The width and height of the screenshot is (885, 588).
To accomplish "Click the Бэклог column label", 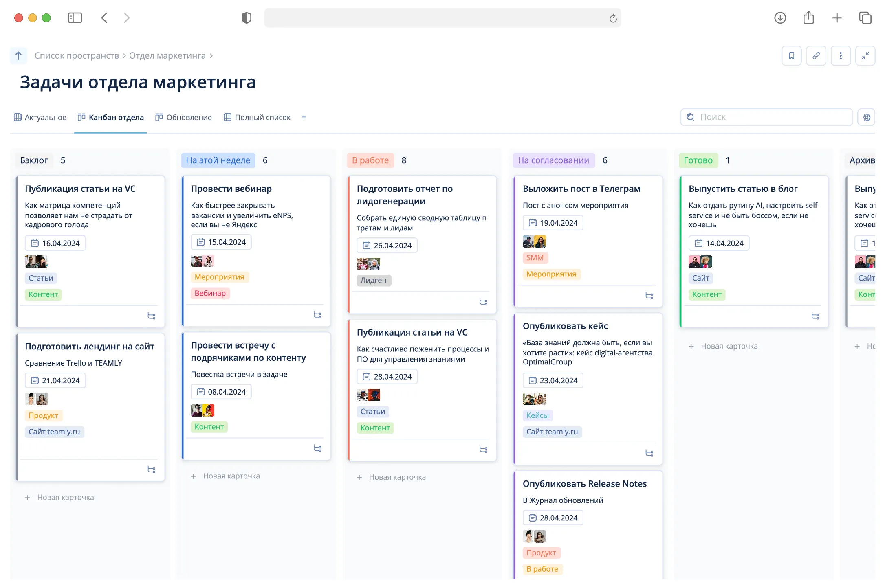I will (34, 160).
